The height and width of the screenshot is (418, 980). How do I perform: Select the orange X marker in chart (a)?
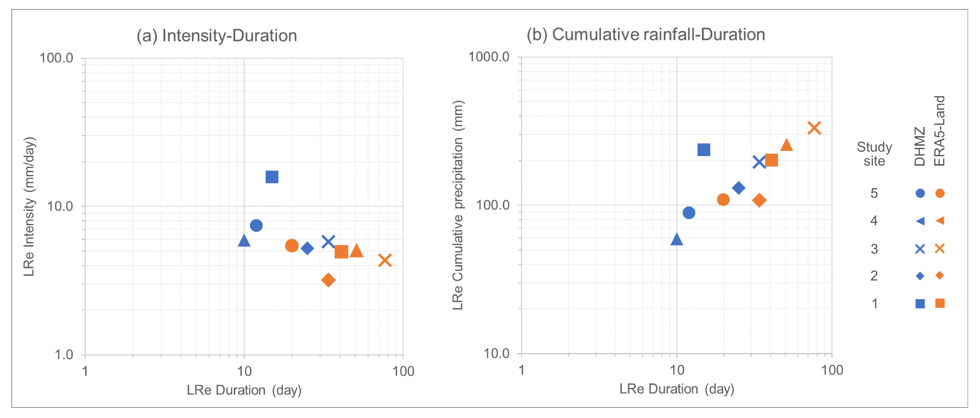385,260
